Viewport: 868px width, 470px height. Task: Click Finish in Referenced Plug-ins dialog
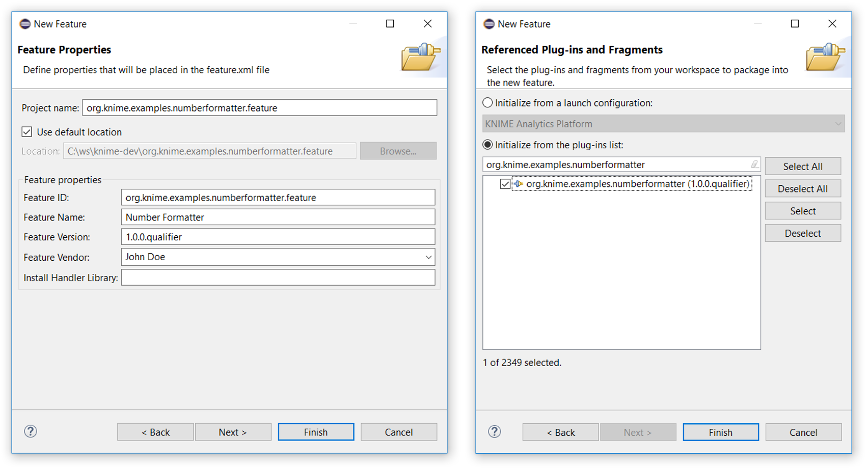point(721,432)
